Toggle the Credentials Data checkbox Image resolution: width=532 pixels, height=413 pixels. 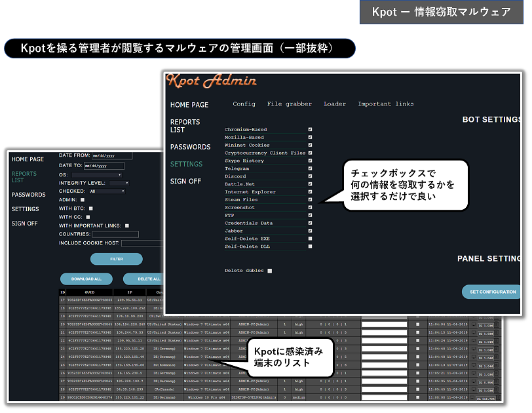click(x=310, y=223)
